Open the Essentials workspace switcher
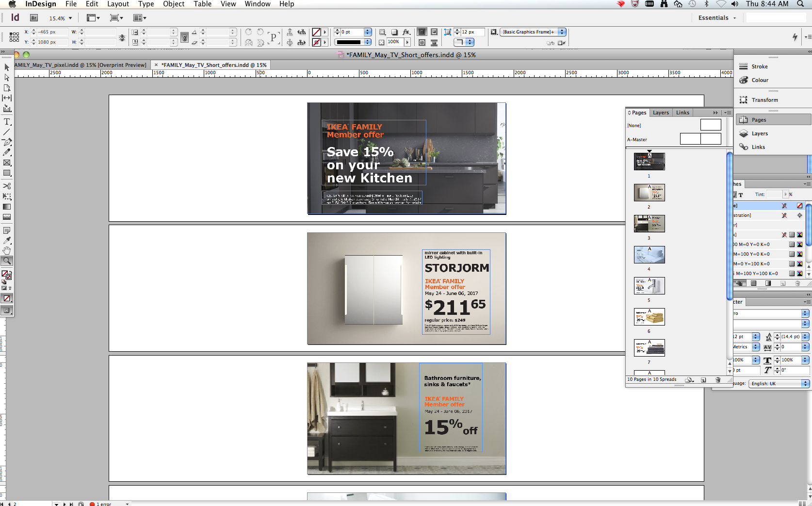Image resolution: width=812 pixels, height=506 pixels. point(717,18)
